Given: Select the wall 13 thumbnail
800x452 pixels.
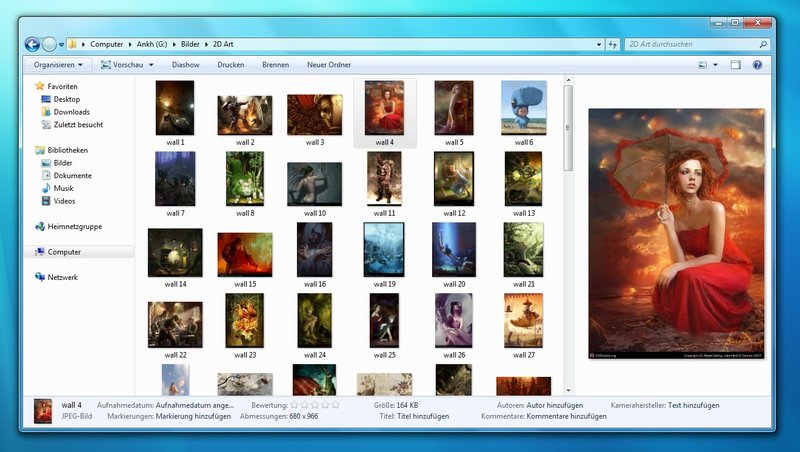Looking at the screenshot, I should 523,179.
